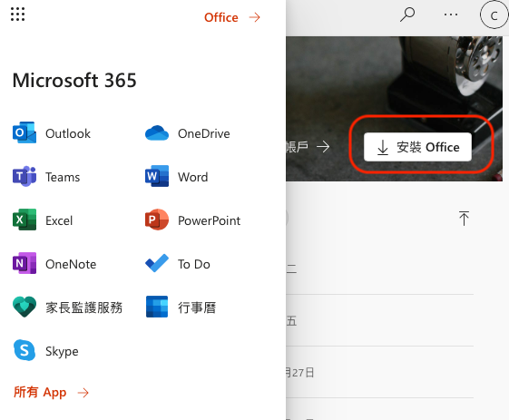Launch the Word app icon
The height and width of the screenshot is (420, 509).
pos(157,176)
